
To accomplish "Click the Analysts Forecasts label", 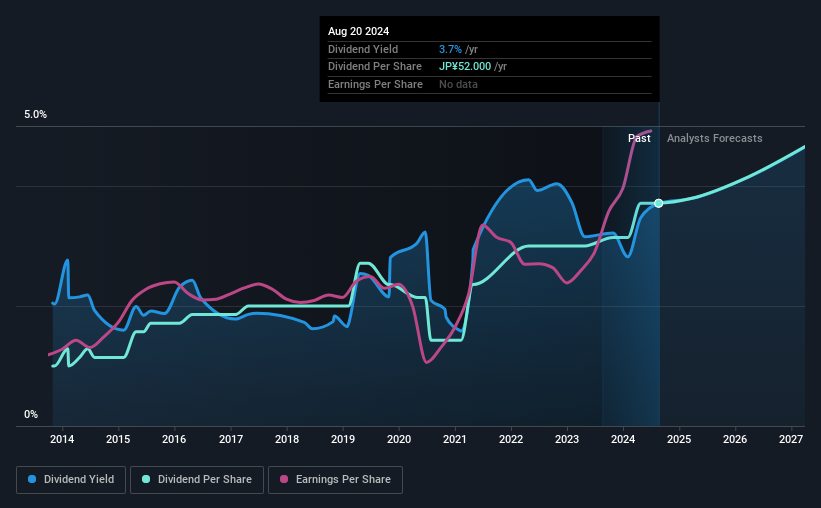I will pyautogui.click(x=714, y=138).
